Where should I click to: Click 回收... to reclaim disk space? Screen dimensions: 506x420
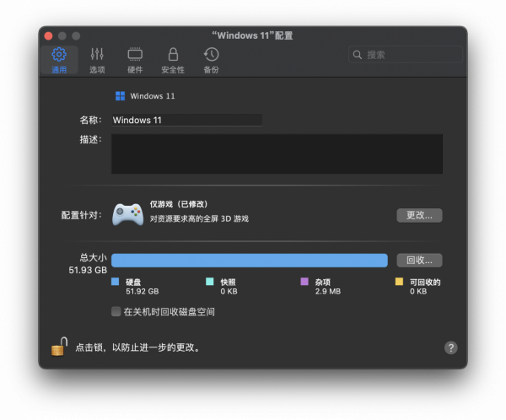(x=419, y=261)
